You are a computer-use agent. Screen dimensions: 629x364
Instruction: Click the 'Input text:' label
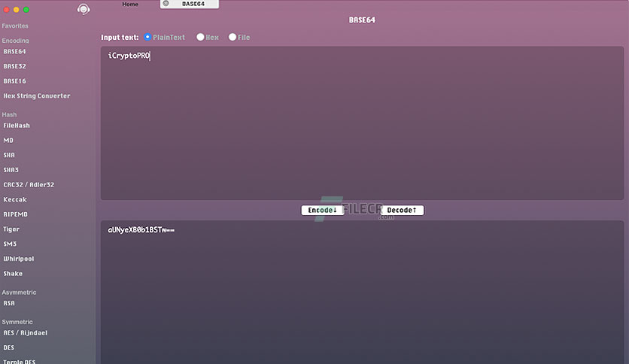pyautogui.click(x=120, y=38)
